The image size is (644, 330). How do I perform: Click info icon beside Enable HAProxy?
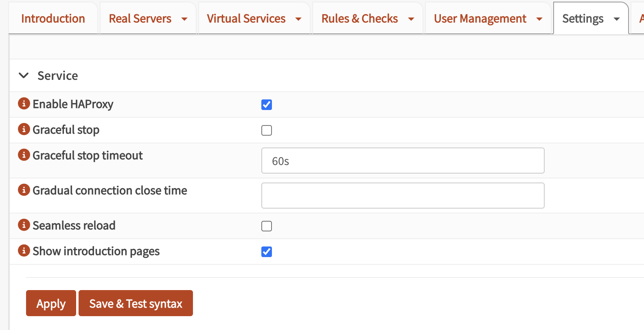coord(24,103)
